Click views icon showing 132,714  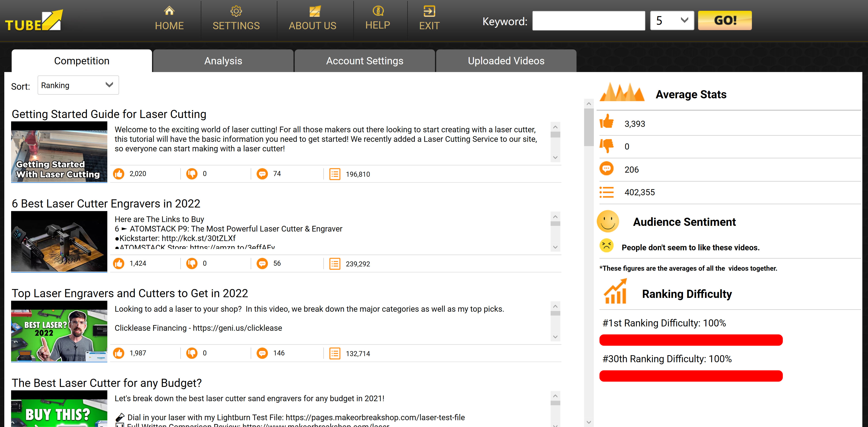[335, 353]
